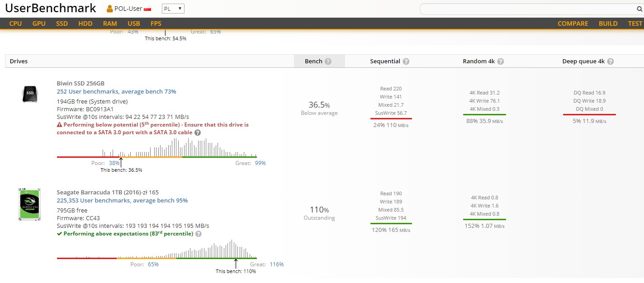Click the Poor 38% value
Viewport: 644px width, 283px height.
click(x=114, y=163)
